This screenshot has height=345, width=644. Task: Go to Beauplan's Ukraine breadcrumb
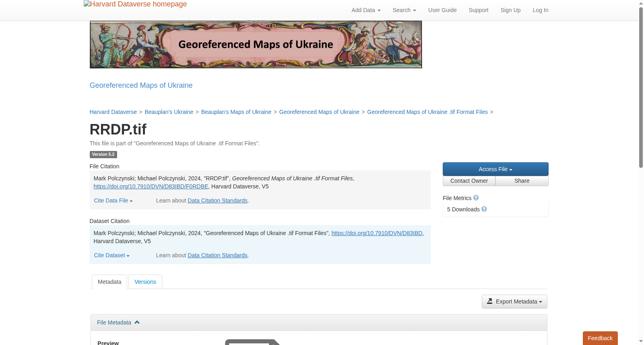click(169, 112)
